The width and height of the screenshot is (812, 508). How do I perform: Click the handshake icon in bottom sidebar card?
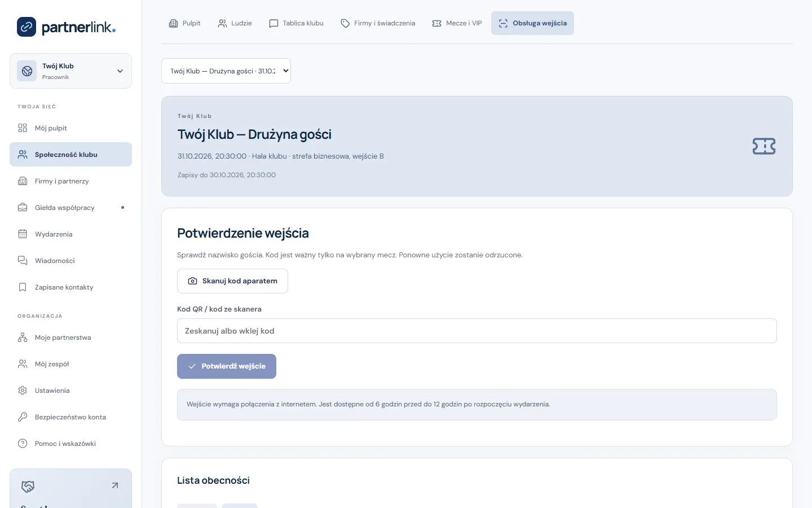(28, 486)
